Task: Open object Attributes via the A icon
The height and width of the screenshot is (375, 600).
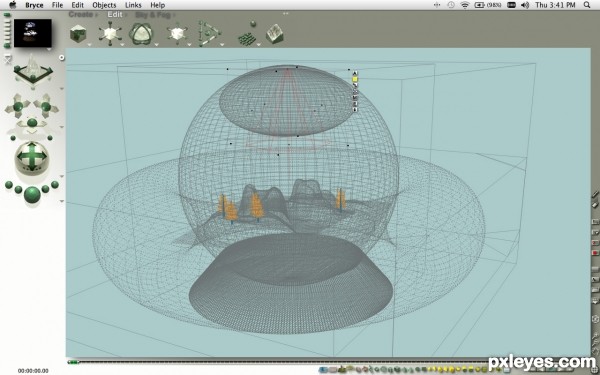Action: pyautogui.click(x=355, y=73)
